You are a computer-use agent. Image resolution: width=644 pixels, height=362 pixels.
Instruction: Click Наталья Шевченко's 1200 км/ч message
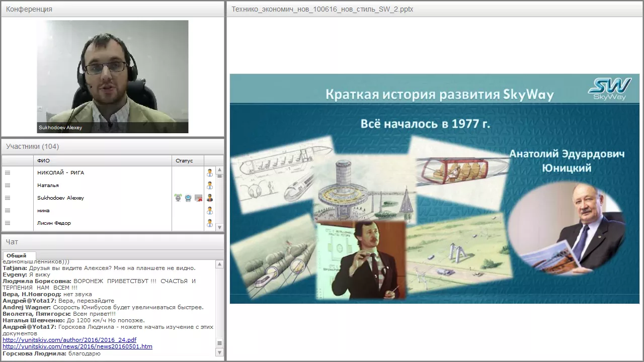tap(73, 320)
